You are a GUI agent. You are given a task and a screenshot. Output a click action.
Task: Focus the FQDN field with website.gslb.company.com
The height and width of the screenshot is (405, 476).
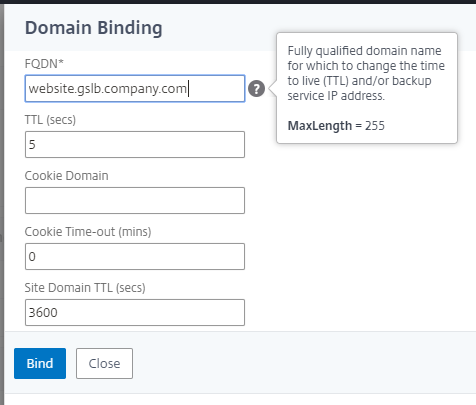pos(135,89)
